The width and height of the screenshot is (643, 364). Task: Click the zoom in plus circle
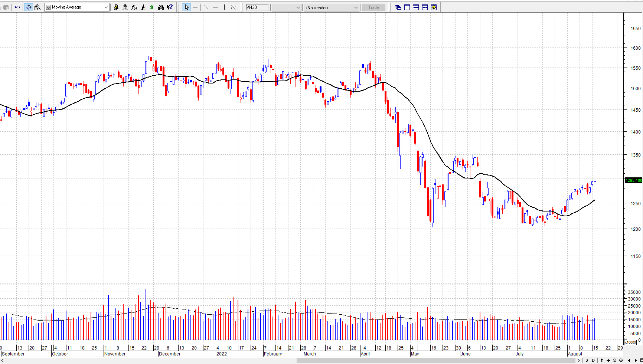tap(621, 360)
